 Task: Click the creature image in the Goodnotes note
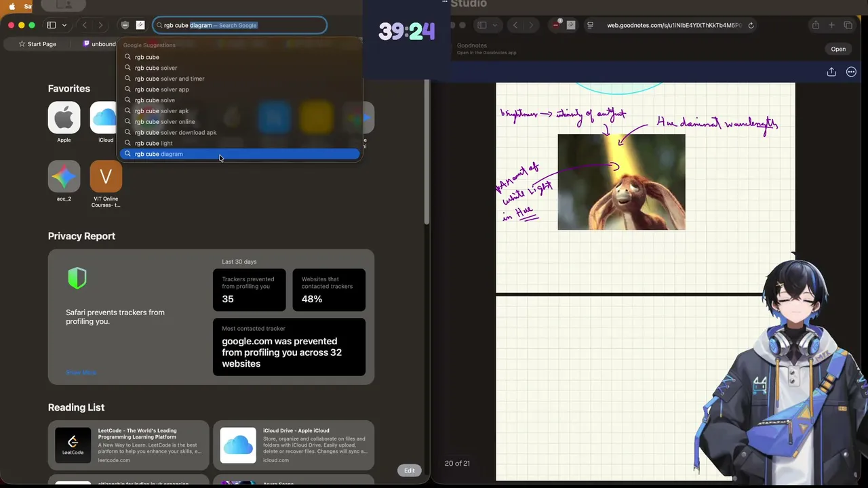coord(621,182)
